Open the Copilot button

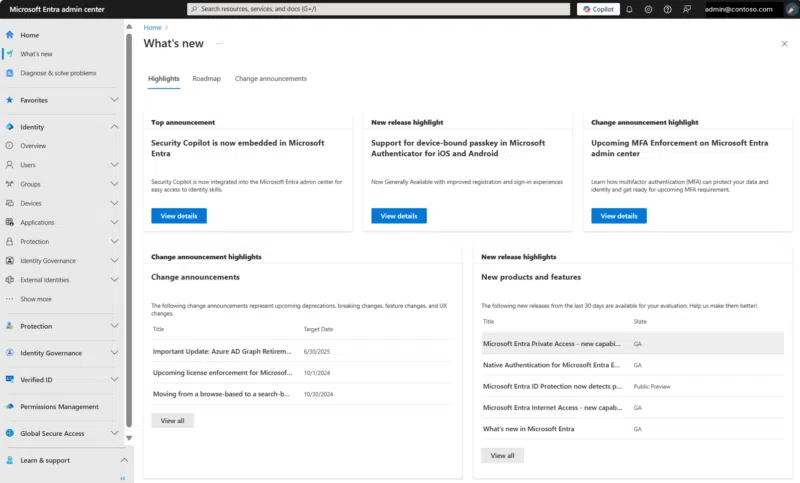pyautogui.click(x=598, y=9)
